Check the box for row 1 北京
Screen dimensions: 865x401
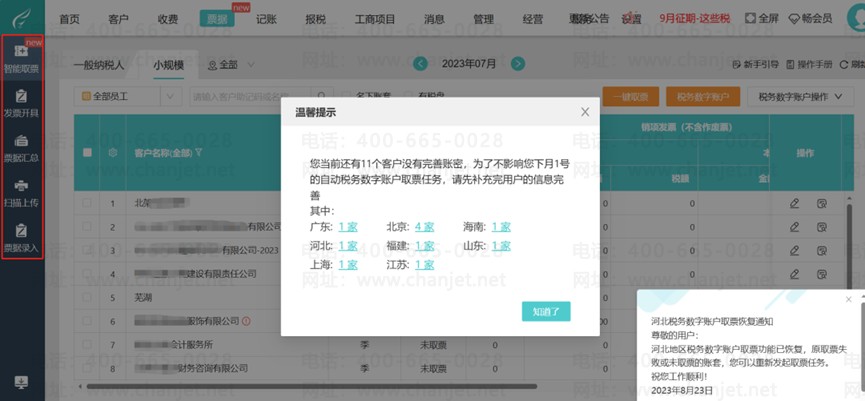pos(87,203)
